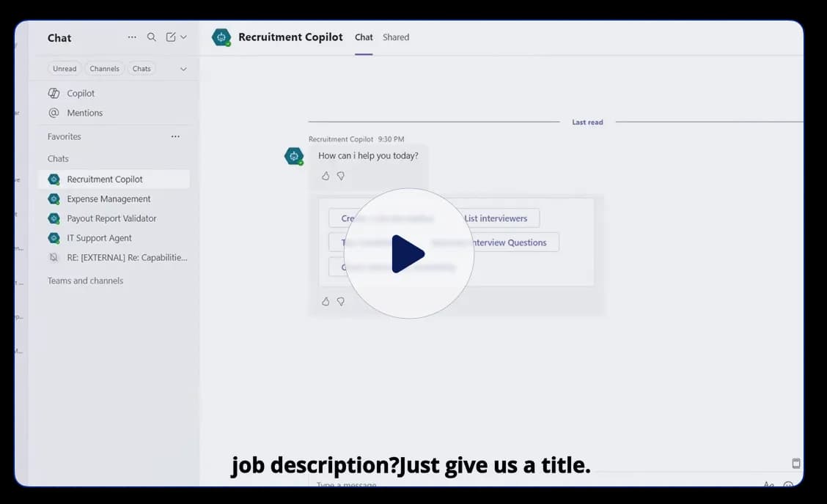Open the Chat pane more options ellipsis

(x=132, y=37)
